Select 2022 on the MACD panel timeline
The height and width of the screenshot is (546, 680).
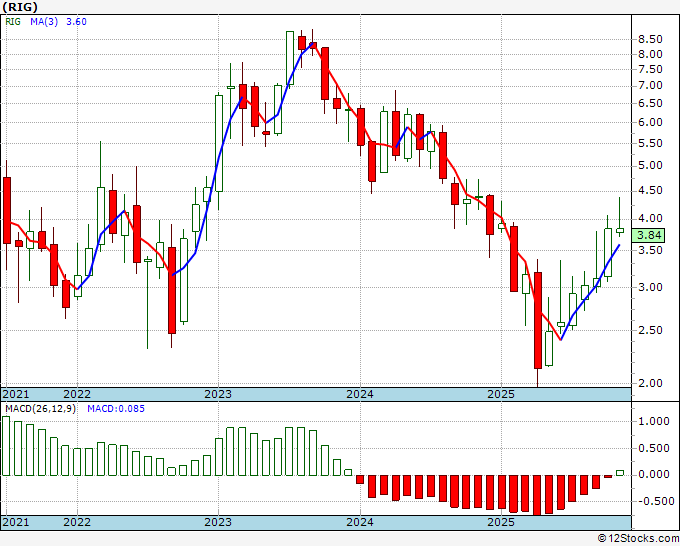[76, 522]
